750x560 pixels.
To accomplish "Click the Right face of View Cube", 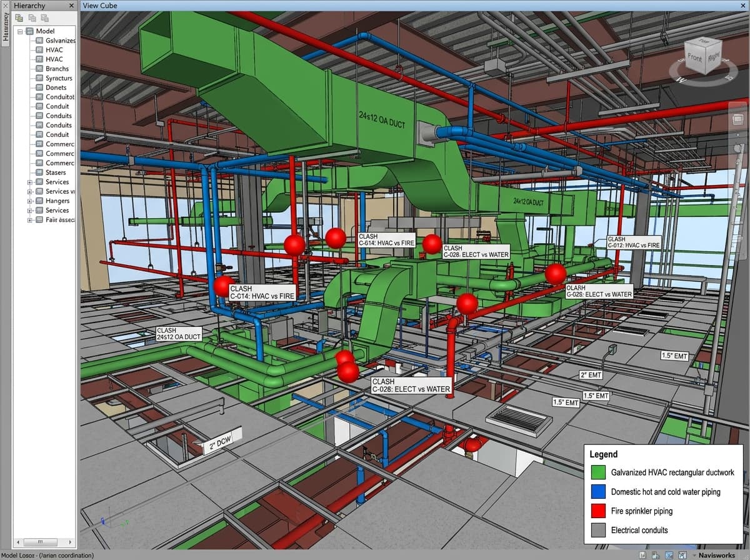I will click(x=713, y=56).
